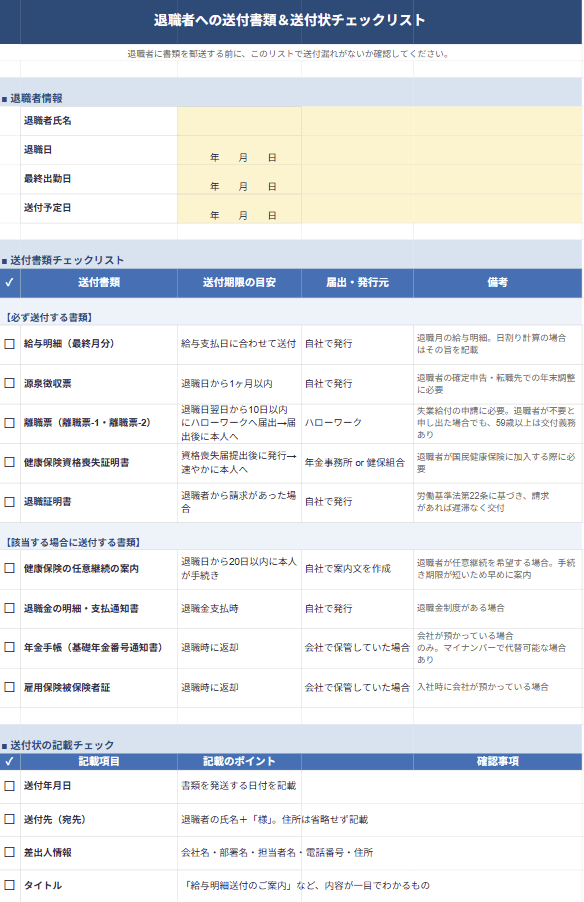This screenshot has width=584, height=902.
Task: Tick the 年金手帳 checkbox
Action: click(x=10, y=647)
